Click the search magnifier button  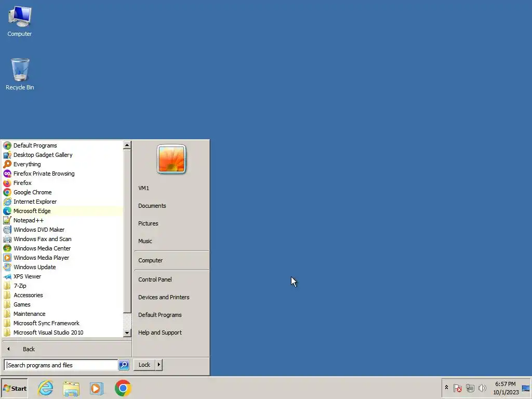[124, 365]
